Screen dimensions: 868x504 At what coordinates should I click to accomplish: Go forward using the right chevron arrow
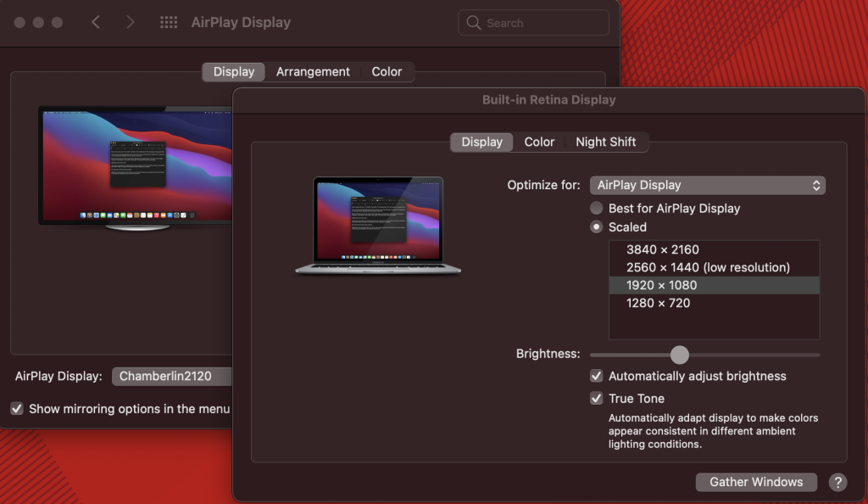pyautogui.click(x=130, y=22)
